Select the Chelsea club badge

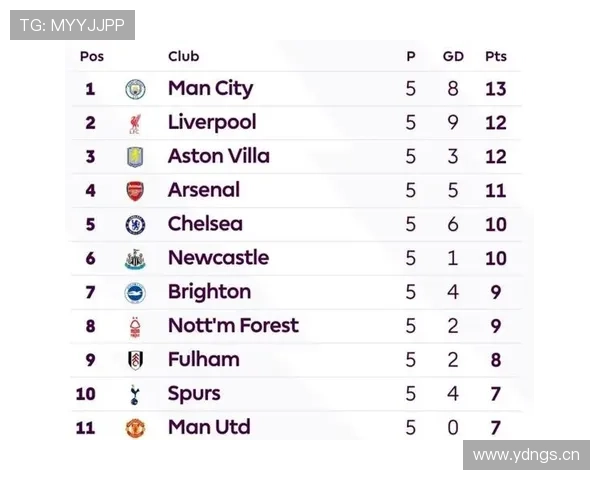(135, 225)
